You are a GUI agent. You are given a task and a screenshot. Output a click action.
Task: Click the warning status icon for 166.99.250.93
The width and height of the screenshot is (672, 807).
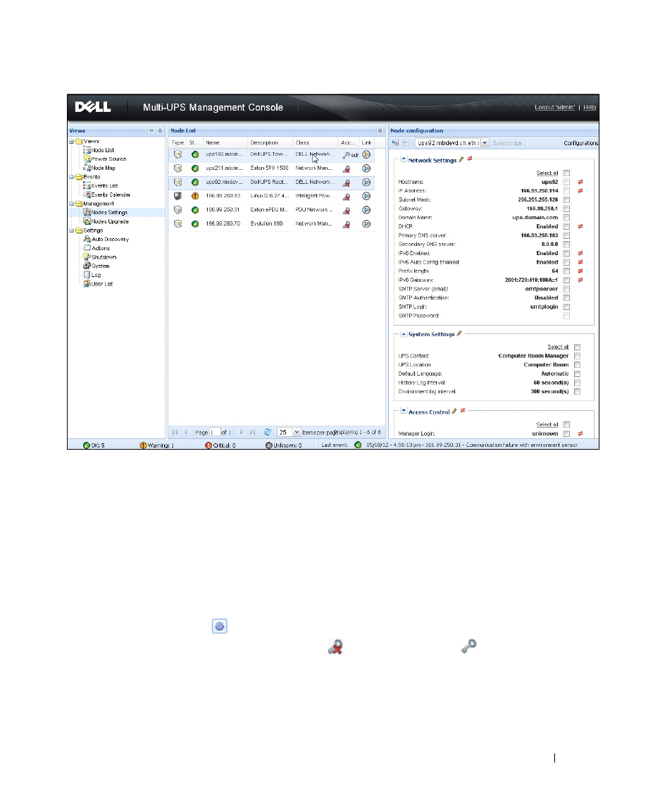195,196
